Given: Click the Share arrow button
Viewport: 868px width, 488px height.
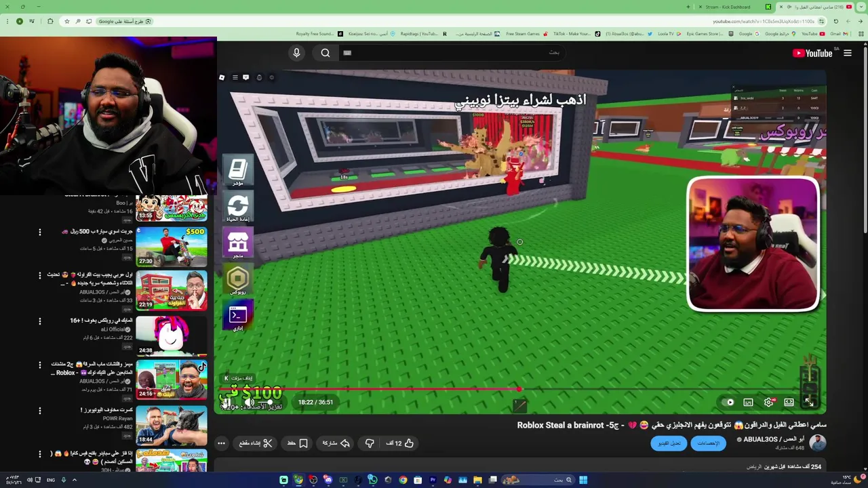Looking at the screenshot, I should (336, 443).
